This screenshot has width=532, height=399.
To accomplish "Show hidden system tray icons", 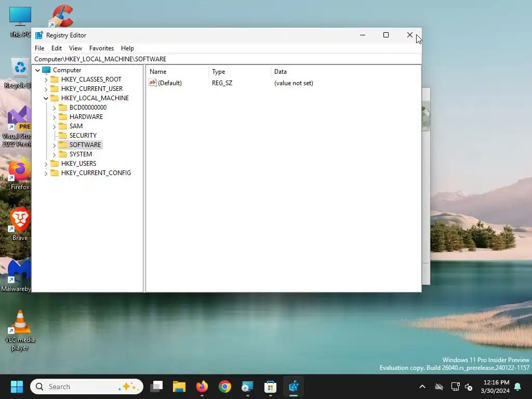I will coord(422,387).
